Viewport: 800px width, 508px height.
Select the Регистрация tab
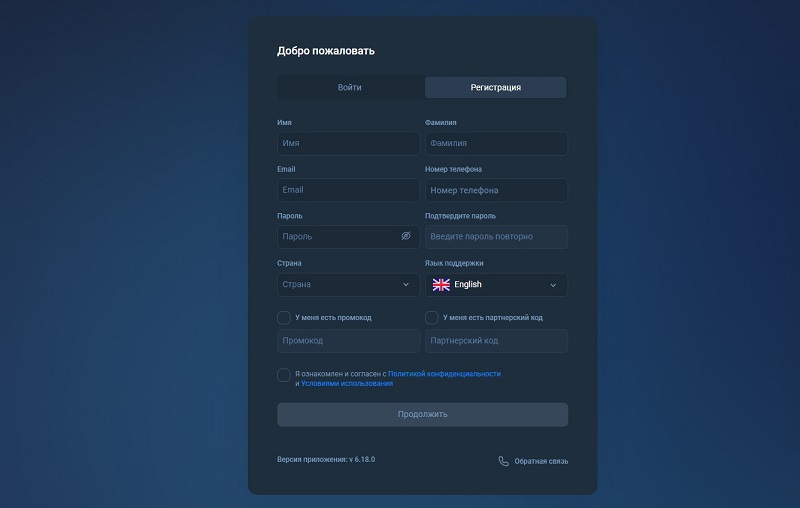[495, 88]
